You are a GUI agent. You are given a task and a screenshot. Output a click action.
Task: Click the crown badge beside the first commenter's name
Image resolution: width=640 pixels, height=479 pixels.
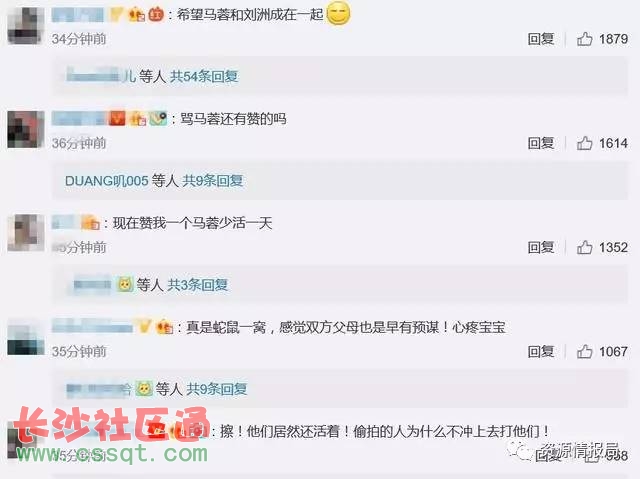pyautogui.click(x=116, y=15)
